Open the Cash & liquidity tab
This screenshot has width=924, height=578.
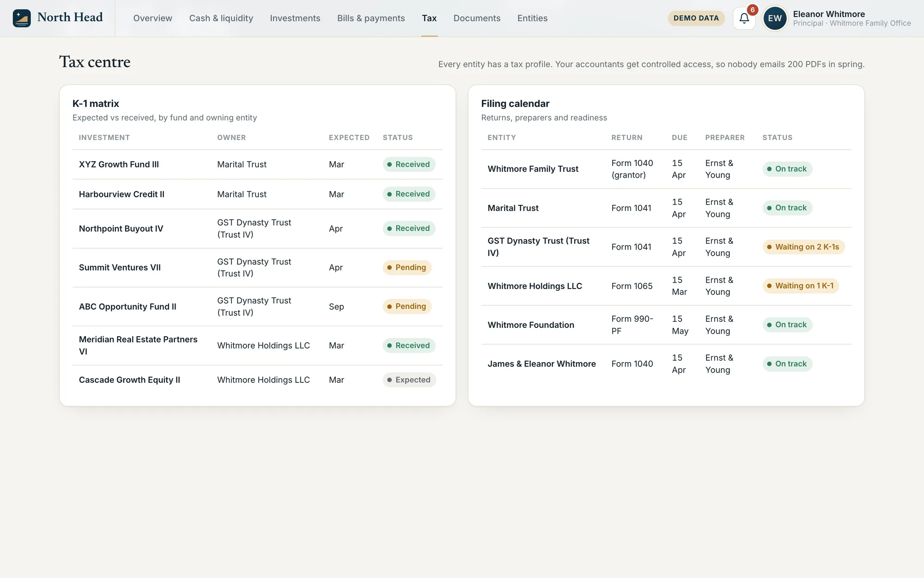[221, 18]
